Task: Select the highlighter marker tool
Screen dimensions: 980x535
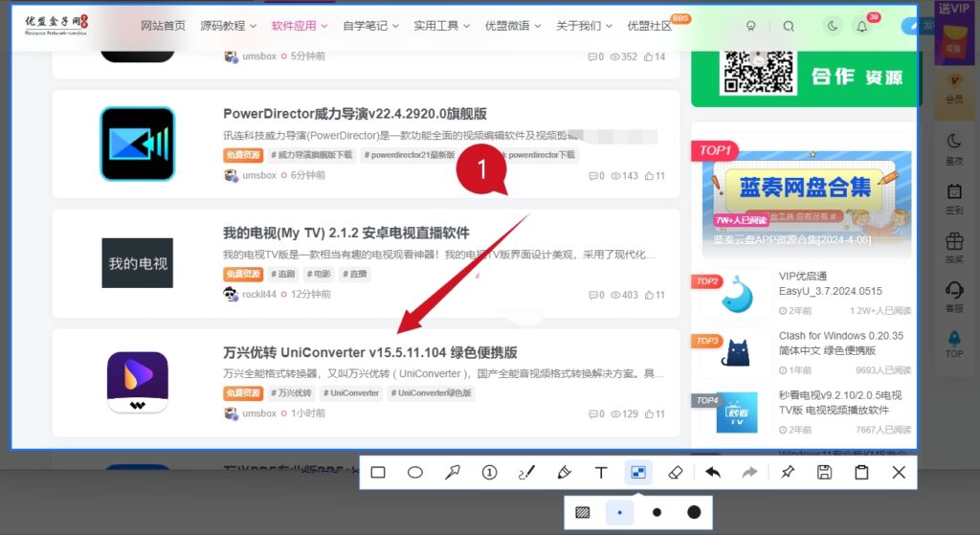Action: [564, 473]
